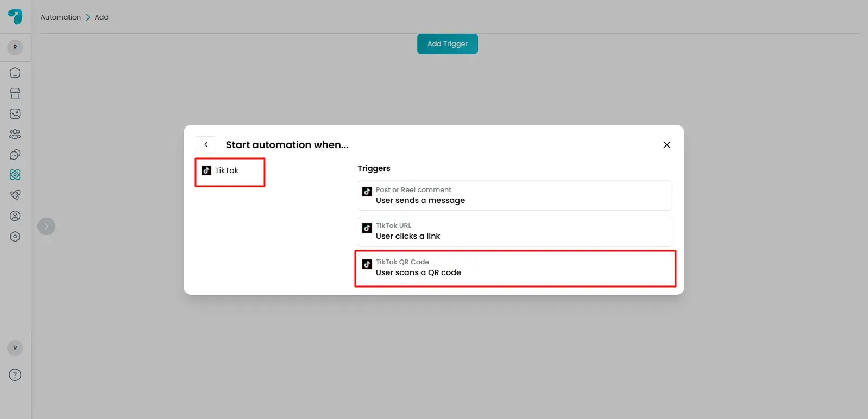Go back using the dialog chevron
Screen dimensions: 868x419
click(x=206, y=145)
